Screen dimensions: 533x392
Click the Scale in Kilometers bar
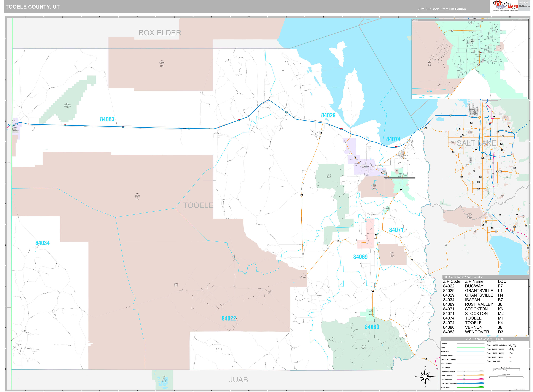point(506,369)
